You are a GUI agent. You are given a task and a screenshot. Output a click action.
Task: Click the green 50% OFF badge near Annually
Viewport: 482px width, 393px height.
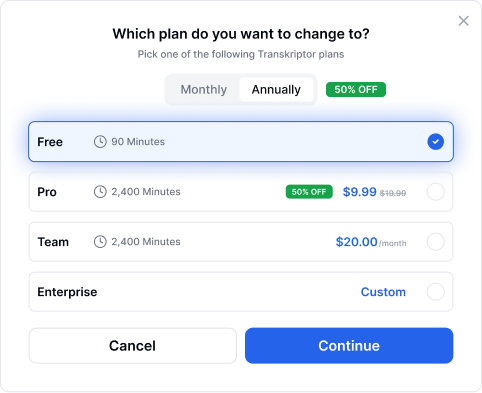(356, 90)
